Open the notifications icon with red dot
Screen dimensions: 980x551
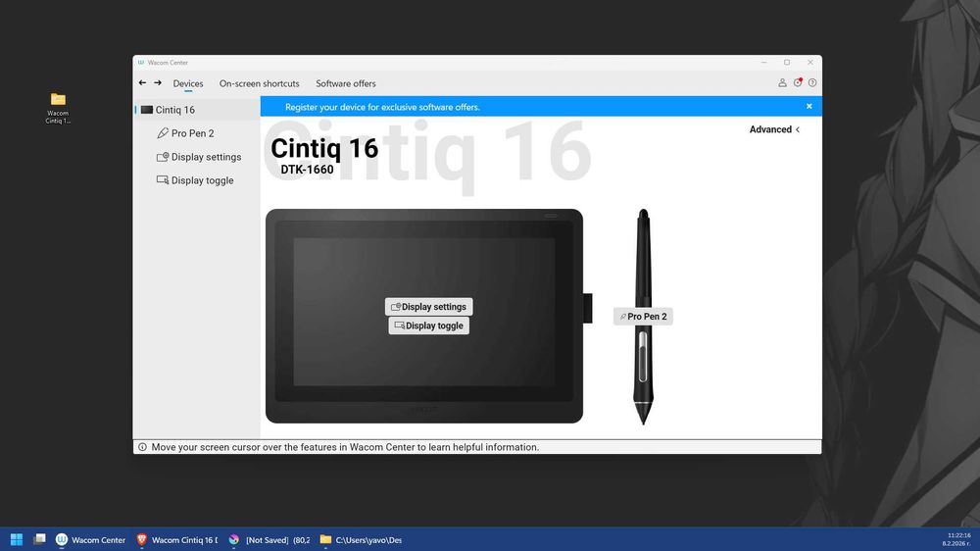pyautogui.click(x=798, y=82)
